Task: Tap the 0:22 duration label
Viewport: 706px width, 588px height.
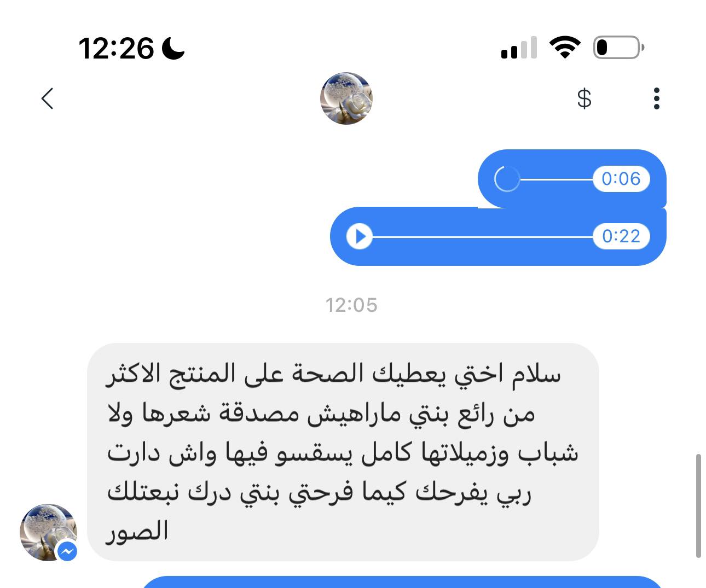Action: pos(621,236)
